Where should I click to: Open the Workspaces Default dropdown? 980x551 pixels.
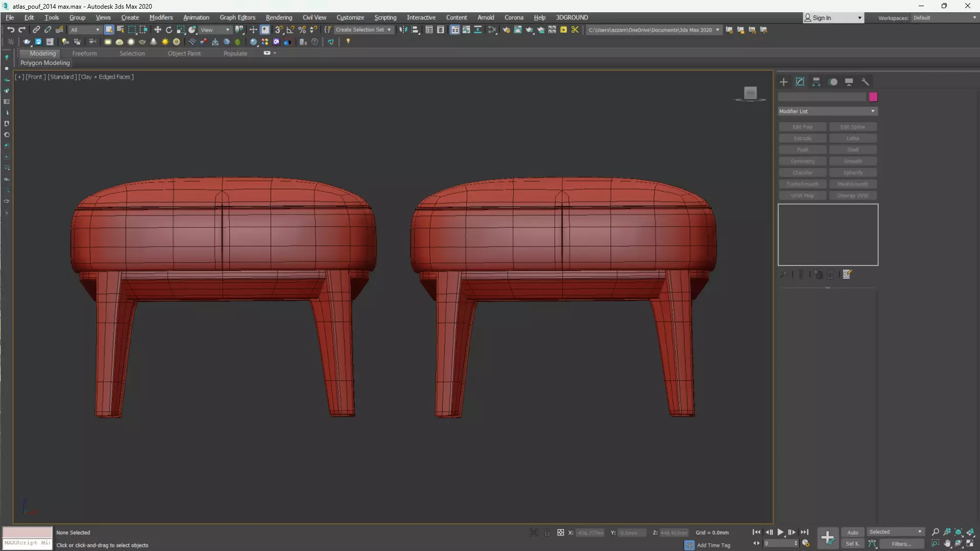[944, 17]
